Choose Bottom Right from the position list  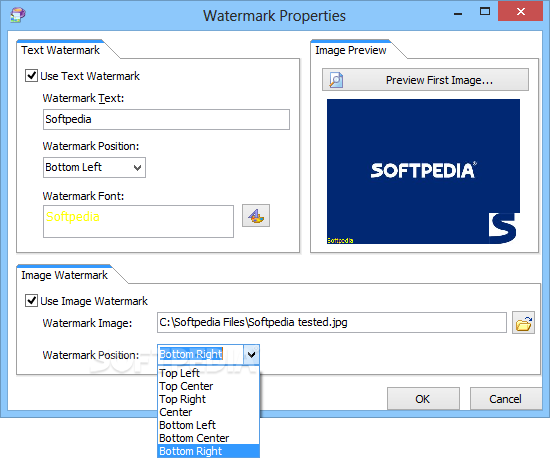tap(208, 451)
